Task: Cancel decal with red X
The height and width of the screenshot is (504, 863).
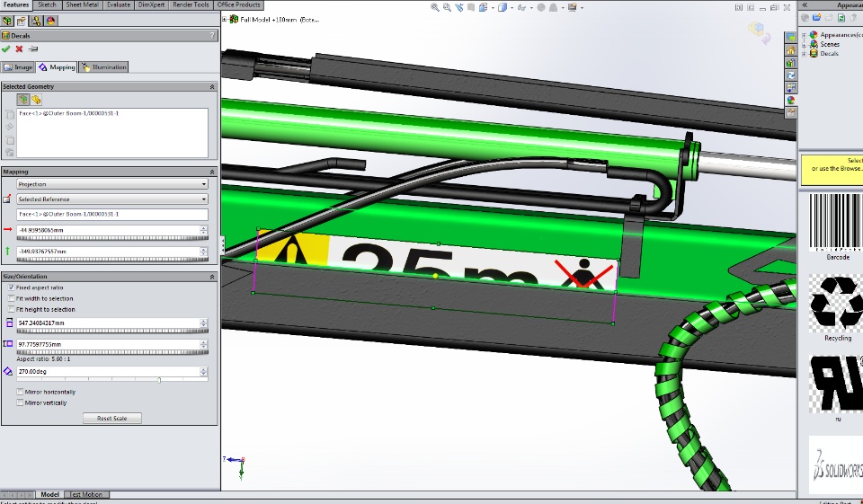Action: pos(19,49)
